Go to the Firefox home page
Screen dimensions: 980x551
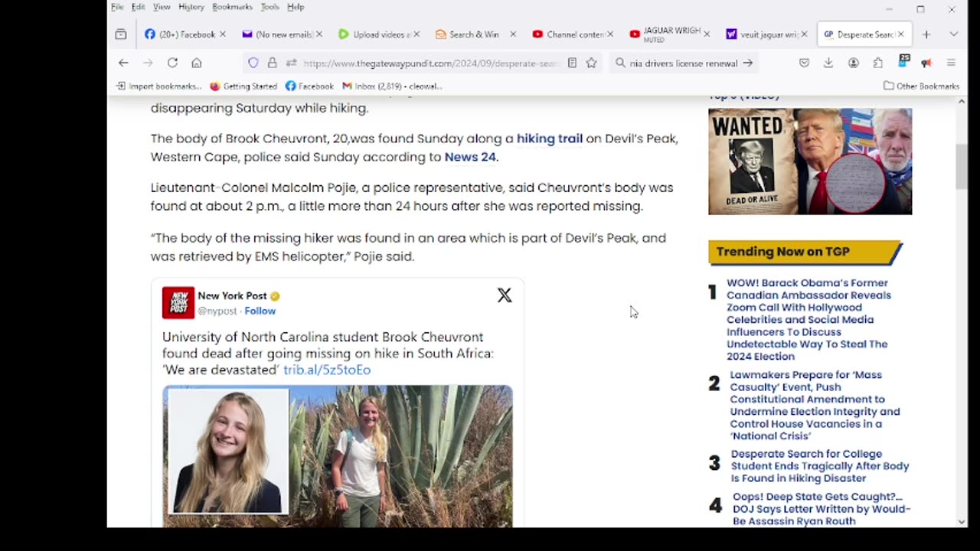point(197,63)
